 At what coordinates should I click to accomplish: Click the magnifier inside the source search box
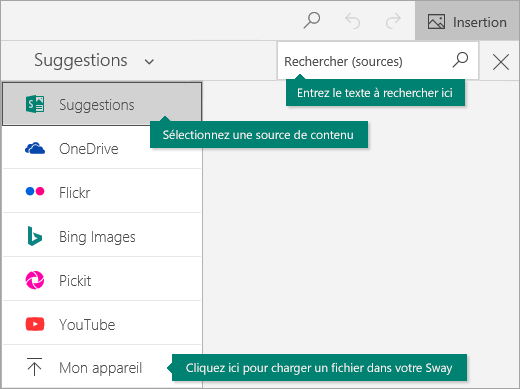(460, 60)
